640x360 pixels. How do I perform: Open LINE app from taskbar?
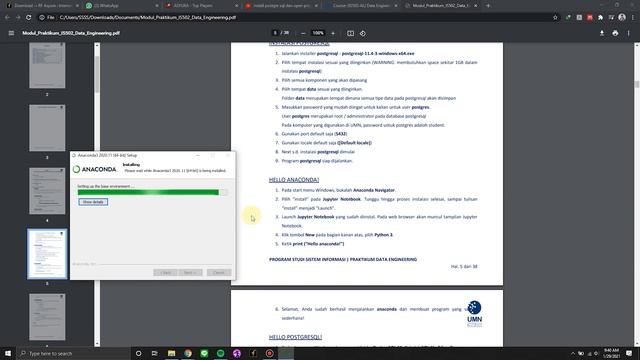(x=204, y=353)
